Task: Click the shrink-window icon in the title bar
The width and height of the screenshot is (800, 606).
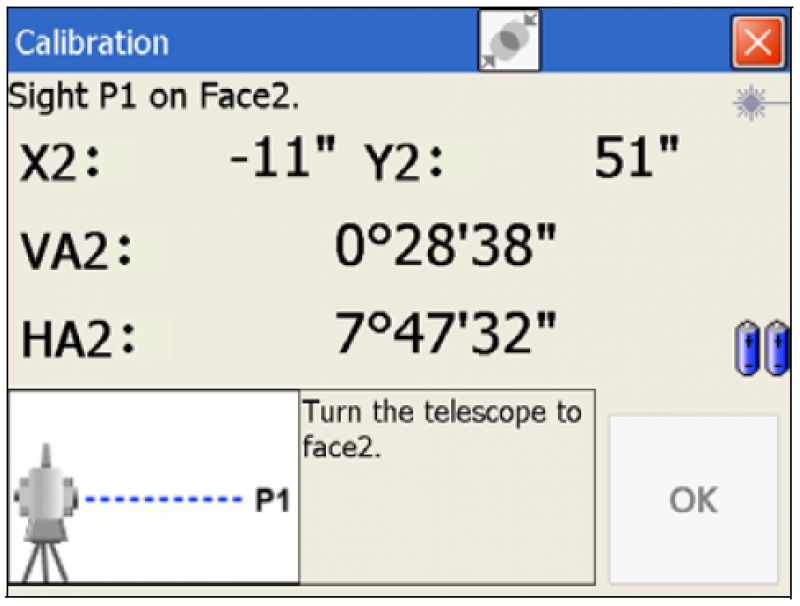Action: [x=510, y=42]
